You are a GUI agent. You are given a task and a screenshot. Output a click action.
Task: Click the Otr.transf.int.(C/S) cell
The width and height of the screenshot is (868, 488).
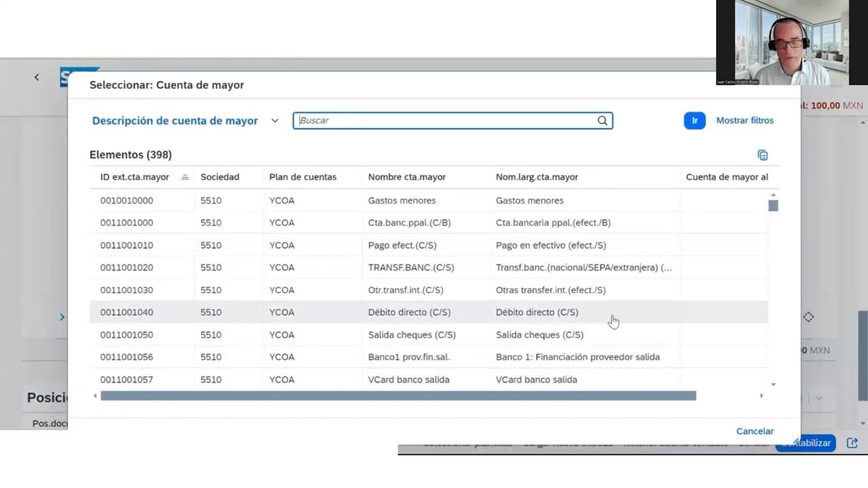[406, 290]
